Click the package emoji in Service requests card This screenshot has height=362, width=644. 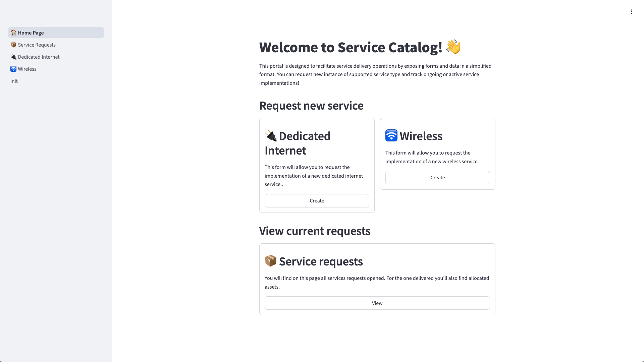click(x=271, y=261)
